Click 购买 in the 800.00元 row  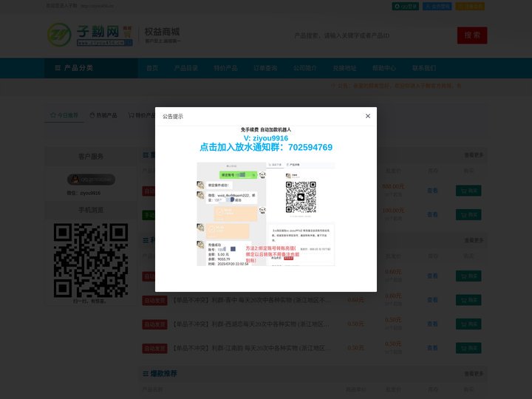[468, 191]
